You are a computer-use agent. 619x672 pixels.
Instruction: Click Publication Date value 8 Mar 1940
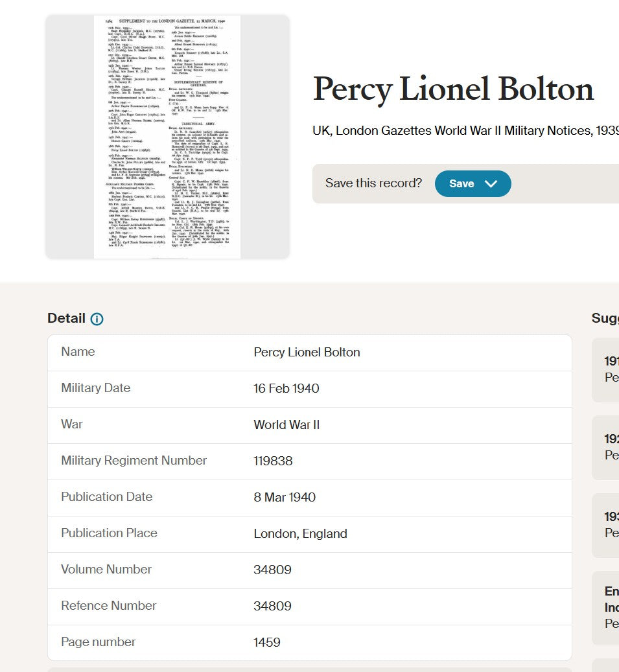[x=284, y=497]
